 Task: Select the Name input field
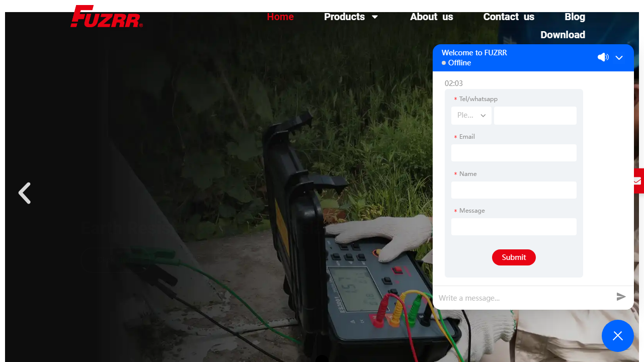click(x=514, y=190)
